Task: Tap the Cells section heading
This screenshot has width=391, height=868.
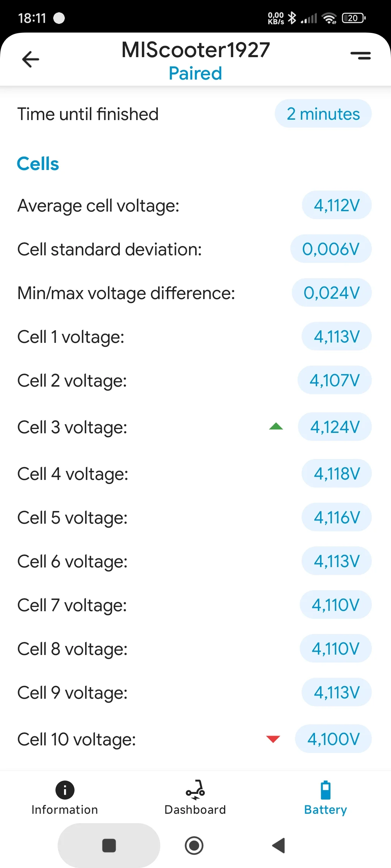Action: [38, 163]
